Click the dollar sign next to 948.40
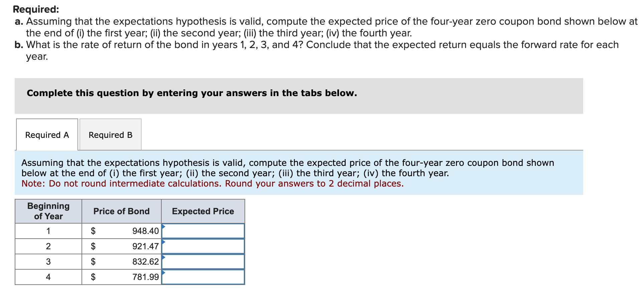 pyautogui.click(x=94, y=231)
